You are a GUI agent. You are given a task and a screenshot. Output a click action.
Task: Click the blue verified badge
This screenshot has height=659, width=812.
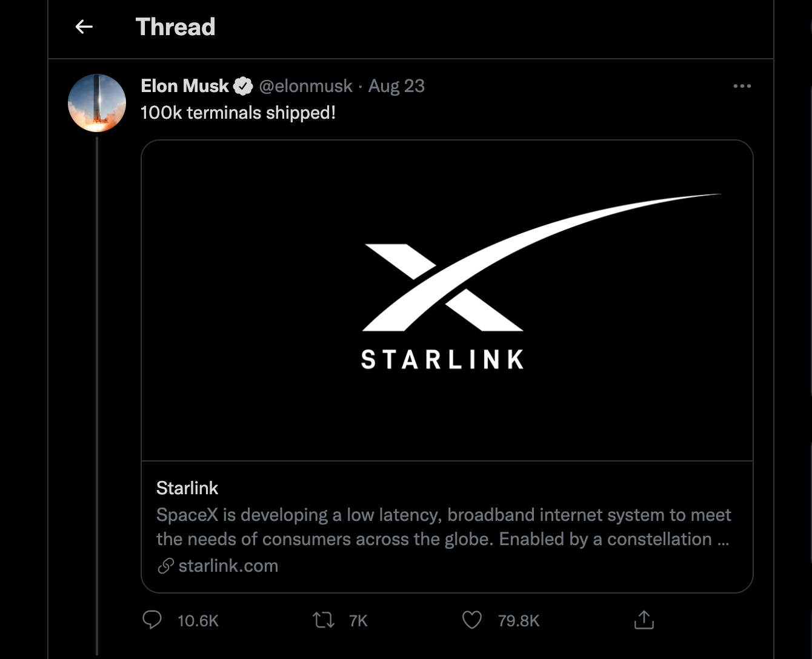point(243,86)
